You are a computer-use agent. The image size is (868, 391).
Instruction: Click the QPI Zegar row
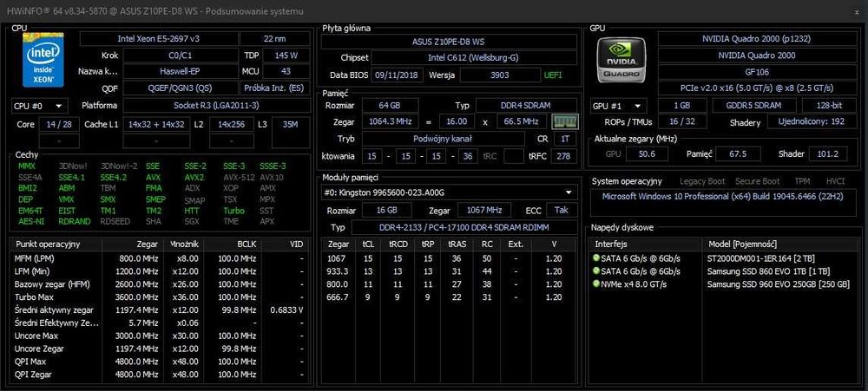[x=160, y=375]
